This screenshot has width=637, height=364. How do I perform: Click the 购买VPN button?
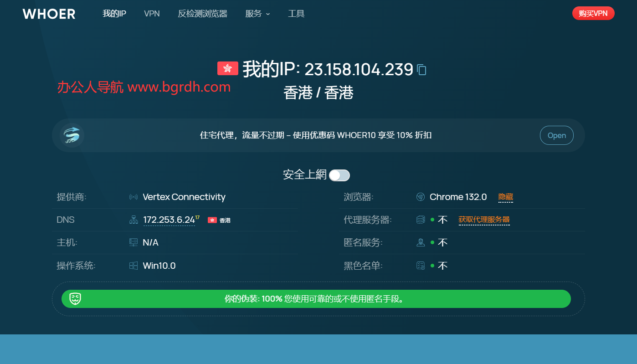tap(593, 13)
